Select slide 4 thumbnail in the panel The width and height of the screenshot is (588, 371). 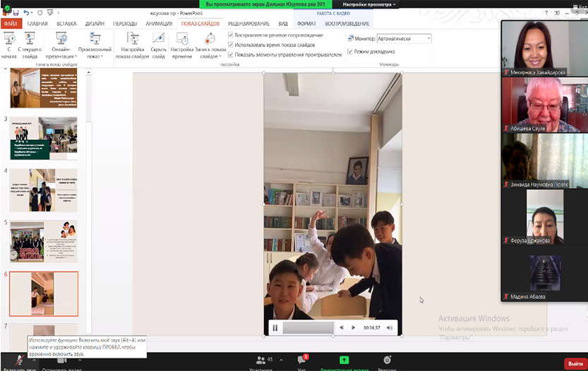pos(44,190)
